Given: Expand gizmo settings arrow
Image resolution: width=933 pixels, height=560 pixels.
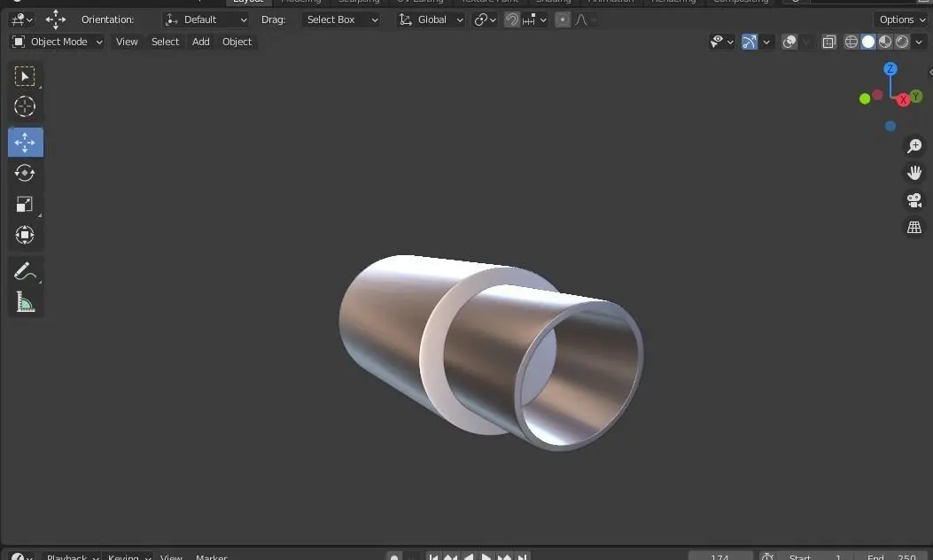Looking at the screenshot, I should click(x=766, y=42).
